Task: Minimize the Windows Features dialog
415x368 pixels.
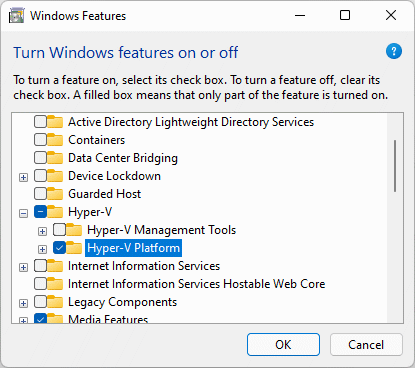Action: pos(300,15)
